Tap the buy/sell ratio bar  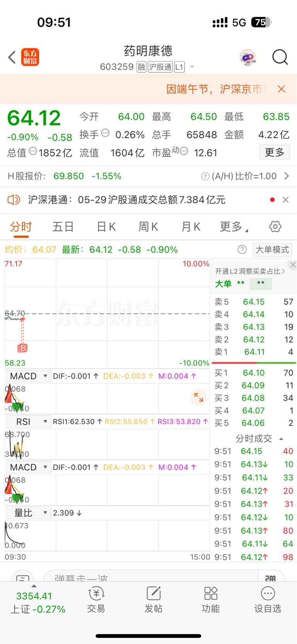254,363
